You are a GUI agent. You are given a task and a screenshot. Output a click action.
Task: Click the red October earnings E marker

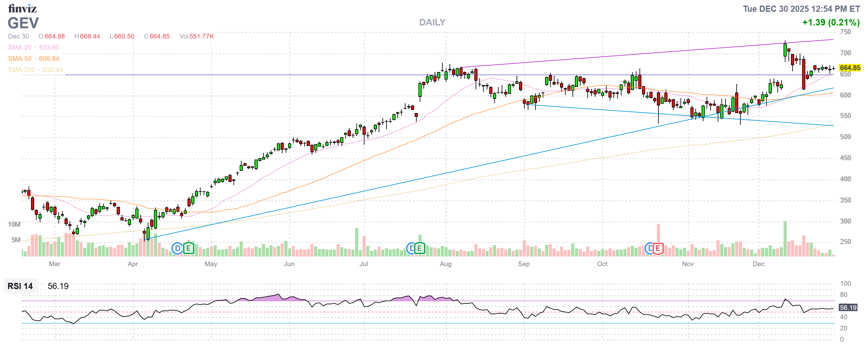coord(658,249)
